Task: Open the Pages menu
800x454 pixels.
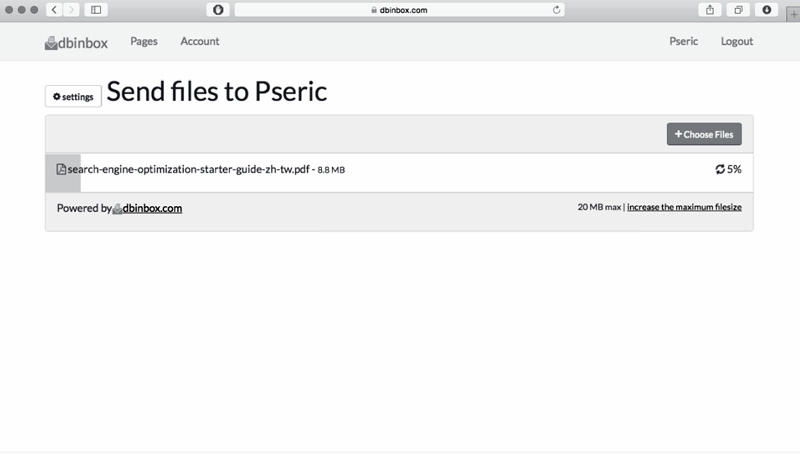Action: tap(144, 42)
